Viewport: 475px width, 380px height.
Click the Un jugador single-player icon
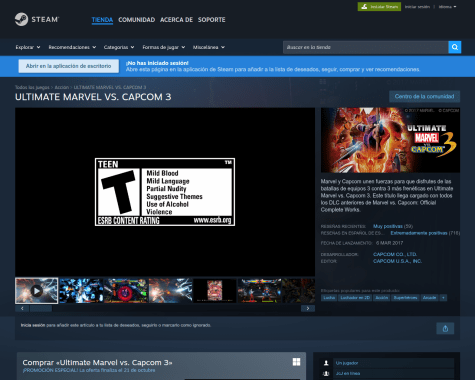pyautogui.click(x=326, y=363)
